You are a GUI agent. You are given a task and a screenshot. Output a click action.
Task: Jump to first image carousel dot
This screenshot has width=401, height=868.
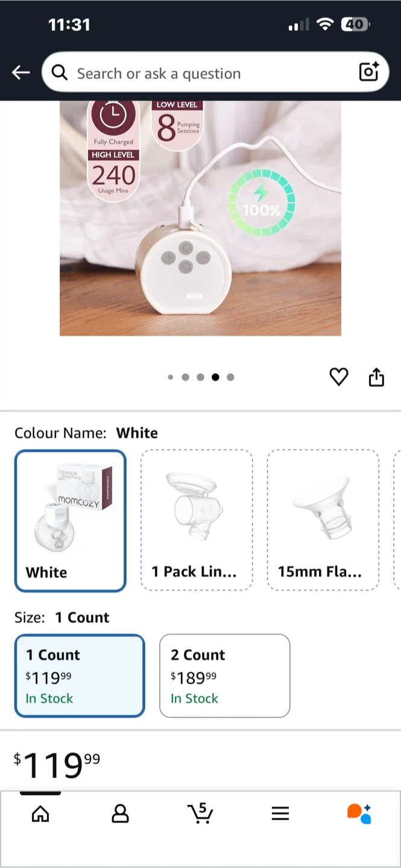[x=171, y=377]
